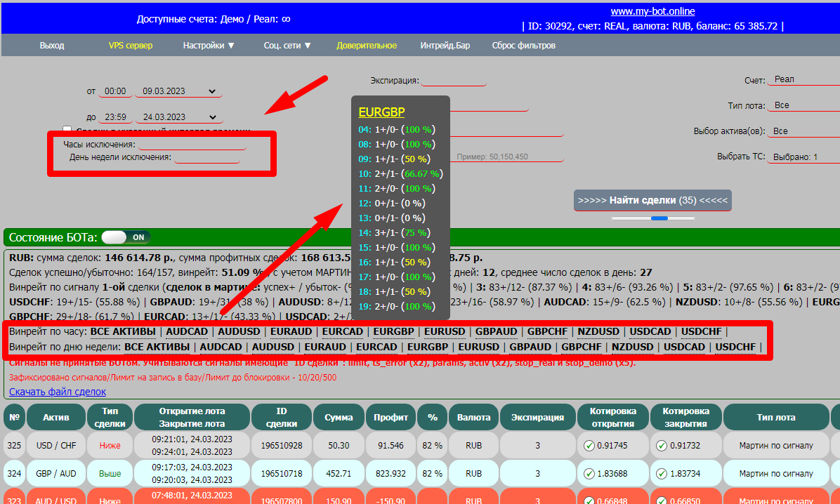This screenshot has height=504, width=840.
Task: Open the Скачать файл сделок link
Action: (x=58, y=392)
